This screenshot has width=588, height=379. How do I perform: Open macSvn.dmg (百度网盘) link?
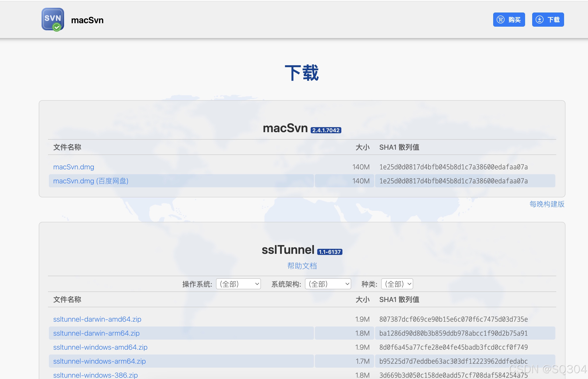(x=91, y=181)
